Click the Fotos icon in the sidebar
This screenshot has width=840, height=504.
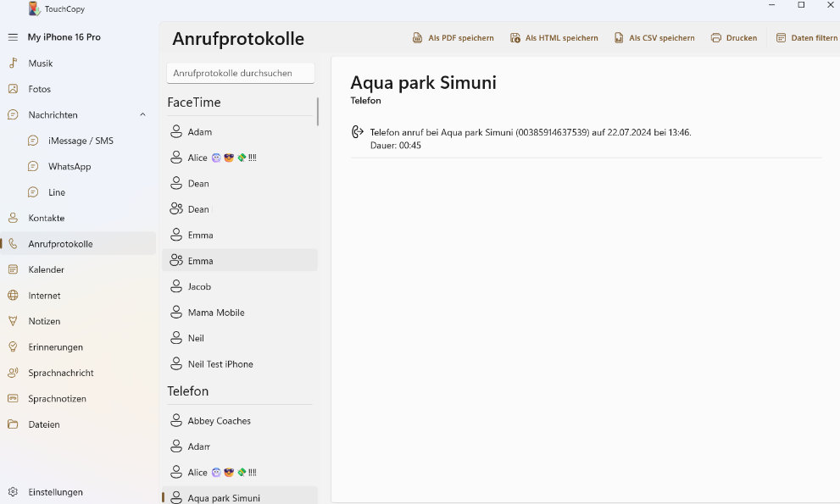click(13, 89)
